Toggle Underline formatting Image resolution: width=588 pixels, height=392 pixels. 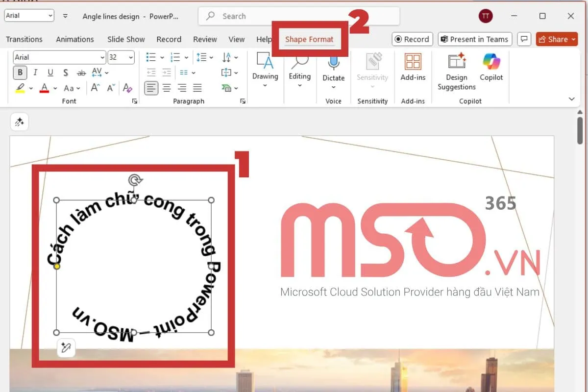pyautogui.click(x=50, y=73)
